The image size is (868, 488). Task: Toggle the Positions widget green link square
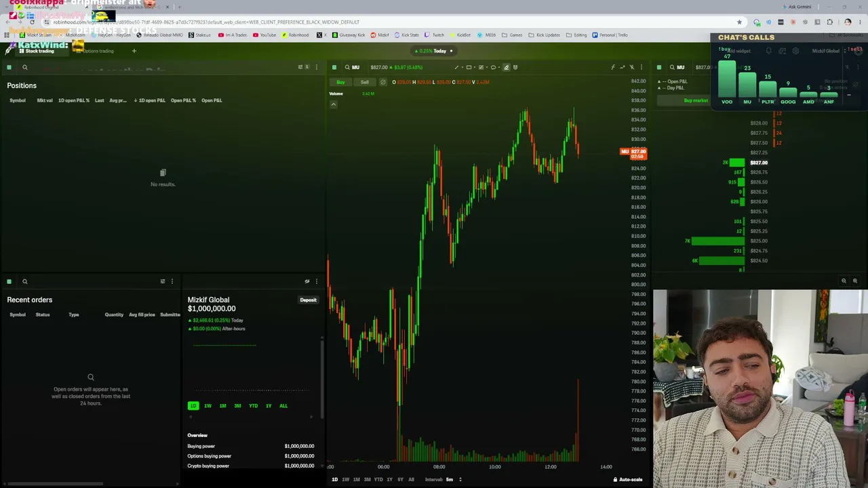coord(9,67)
